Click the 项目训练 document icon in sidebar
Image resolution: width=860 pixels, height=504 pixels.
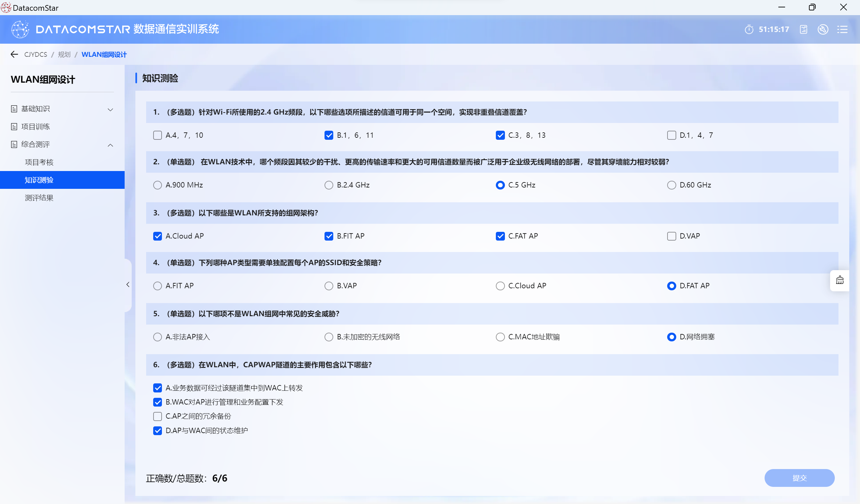pyautogui.click(x=14, y=127)
